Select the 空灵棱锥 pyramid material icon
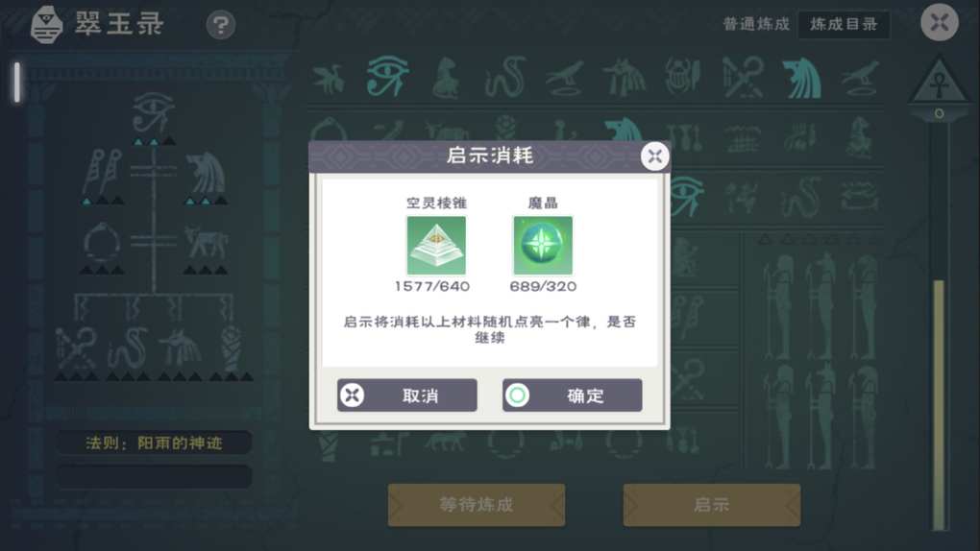 point(436,245)
